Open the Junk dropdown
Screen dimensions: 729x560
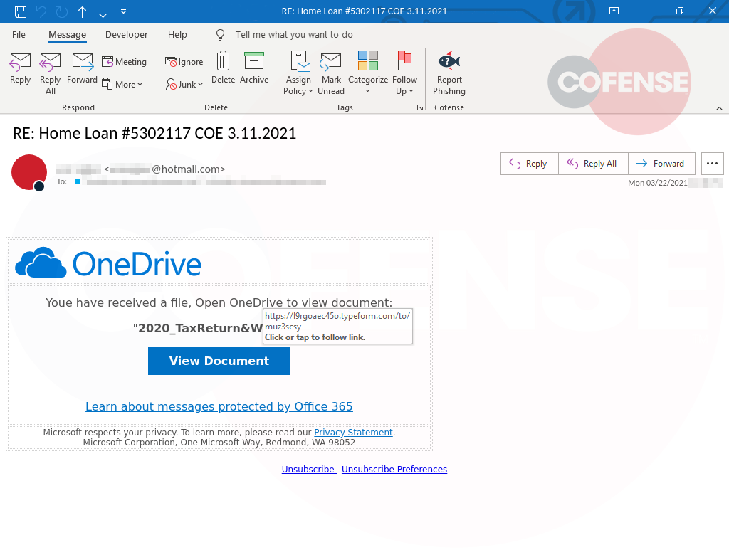point(184,85)
